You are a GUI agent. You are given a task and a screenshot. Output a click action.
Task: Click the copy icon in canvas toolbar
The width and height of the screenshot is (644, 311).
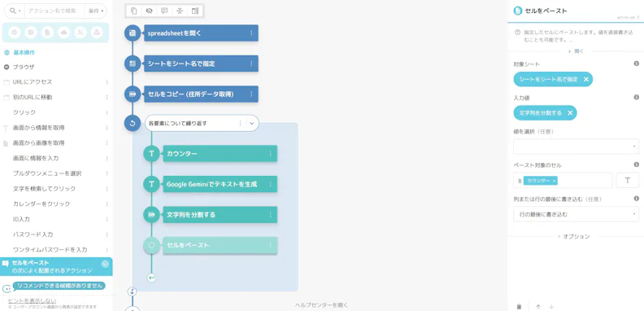pyautogui.click(x=134, y=11)
